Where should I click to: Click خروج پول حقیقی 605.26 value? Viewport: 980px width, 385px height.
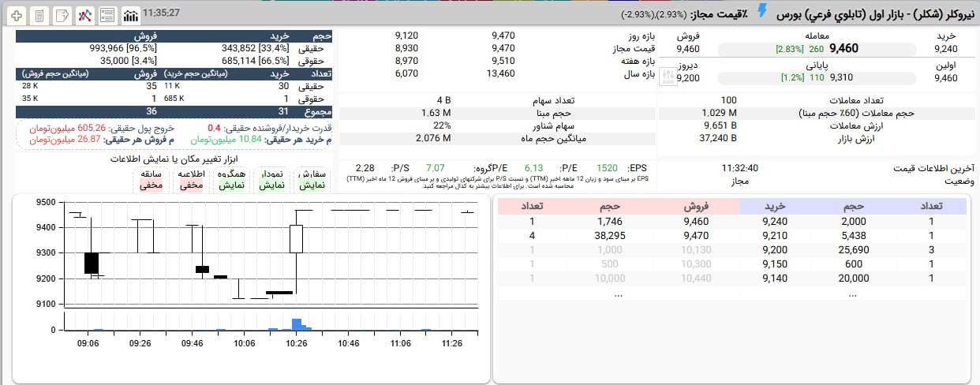click(x=92, y=127)
